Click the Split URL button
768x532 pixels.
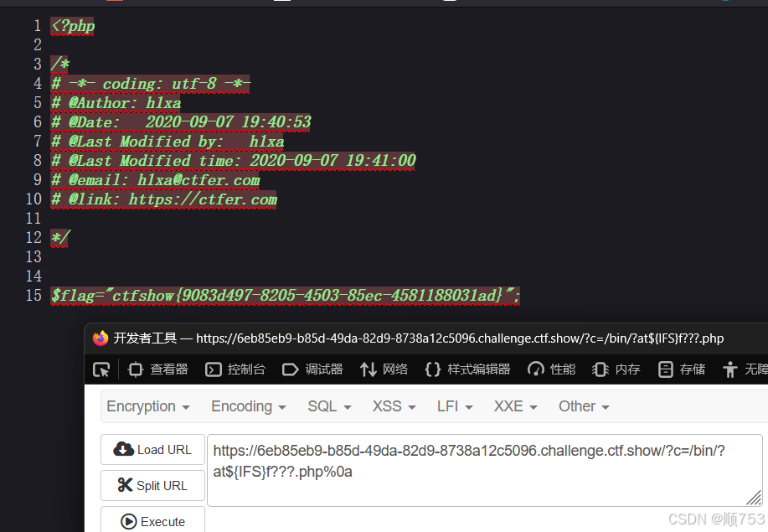tap(152, 485)
